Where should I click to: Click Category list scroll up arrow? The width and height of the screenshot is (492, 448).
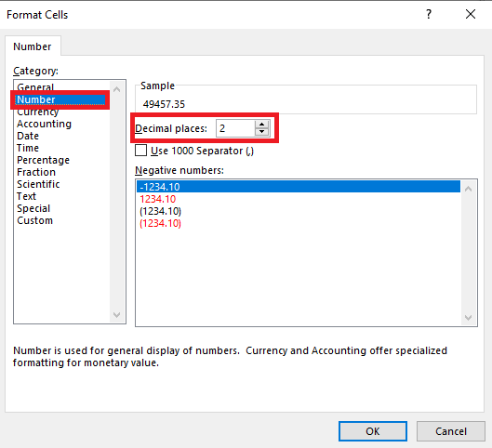coord(117,89)
